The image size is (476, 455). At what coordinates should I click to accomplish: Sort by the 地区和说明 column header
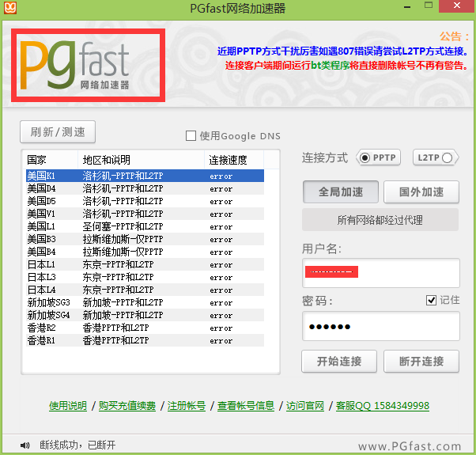click(142, 160)
